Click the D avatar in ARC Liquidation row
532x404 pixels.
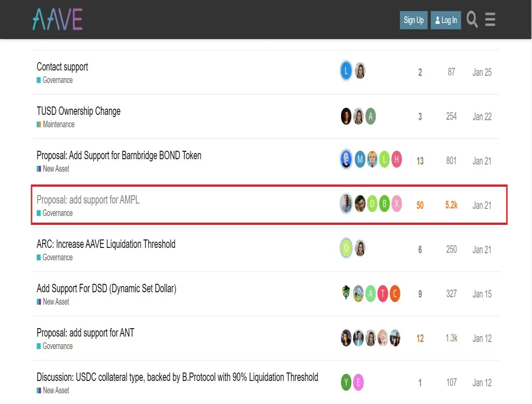346,248
